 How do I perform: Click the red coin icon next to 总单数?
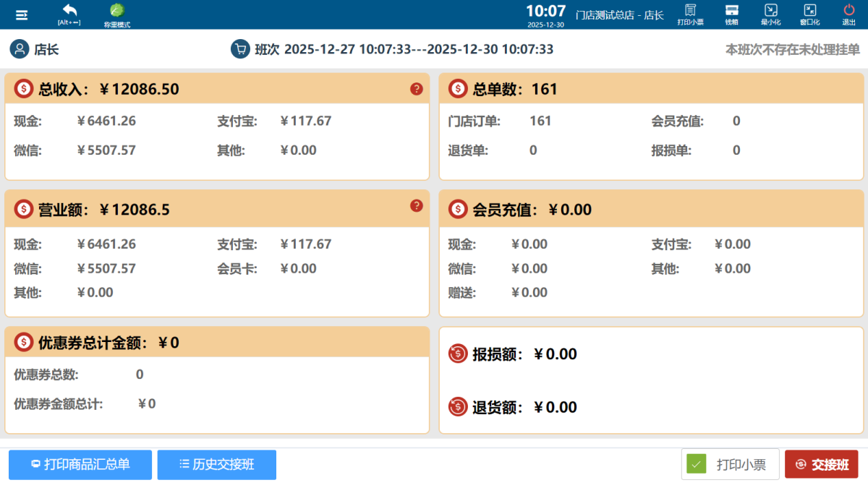456,88
